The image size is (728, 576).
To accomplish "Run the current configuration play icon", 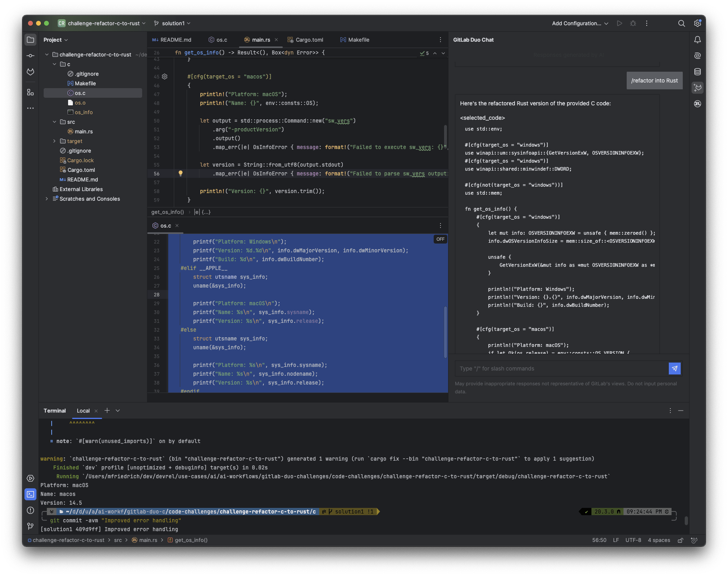I will (619, 23).
